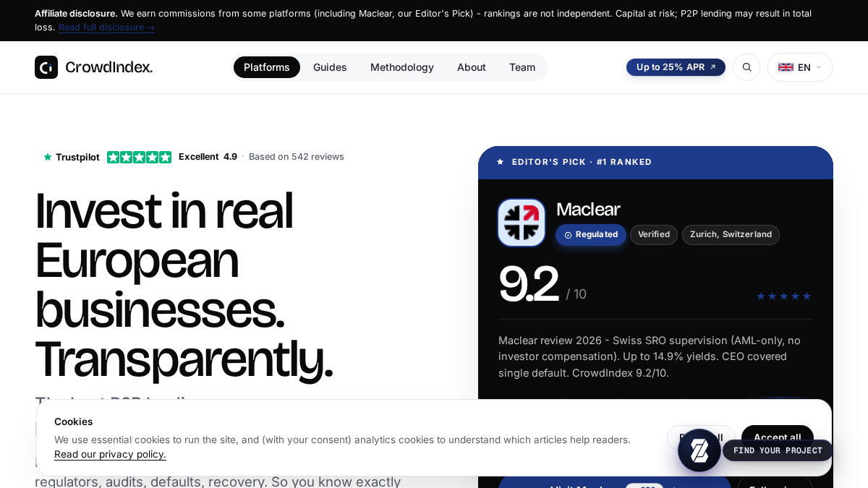Click the CrowdIndex. brand name
Viewport: 868px width, 488px height.
(109, 67)
